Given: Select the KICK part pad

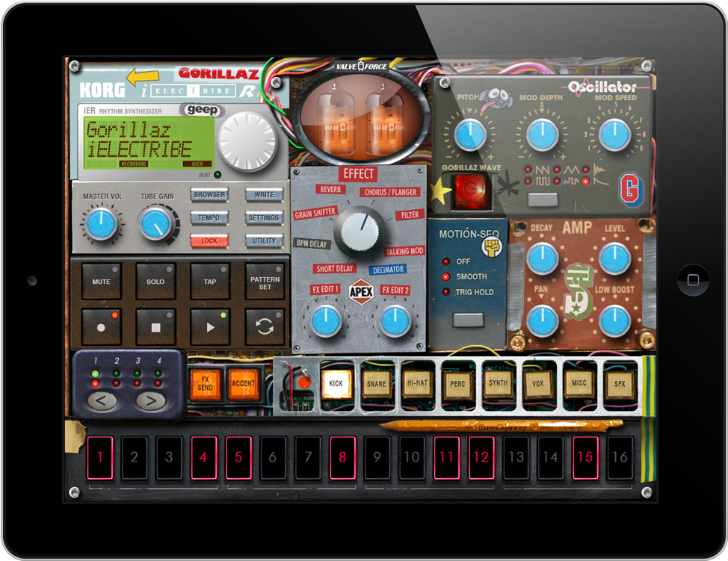Looking at the screenshot, I should (336, 383).
